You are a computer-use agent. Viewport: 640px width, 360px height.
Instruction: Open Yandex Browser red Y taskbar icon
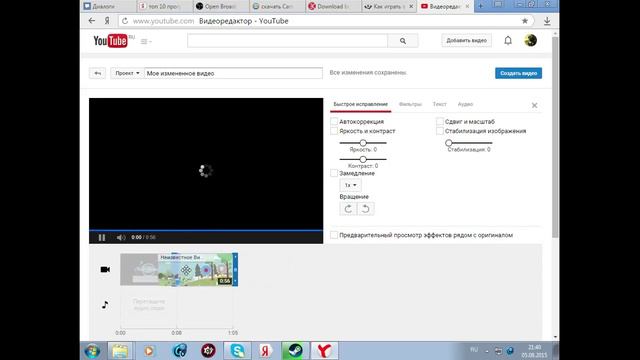pyautogui.click(x=324, y=351)
